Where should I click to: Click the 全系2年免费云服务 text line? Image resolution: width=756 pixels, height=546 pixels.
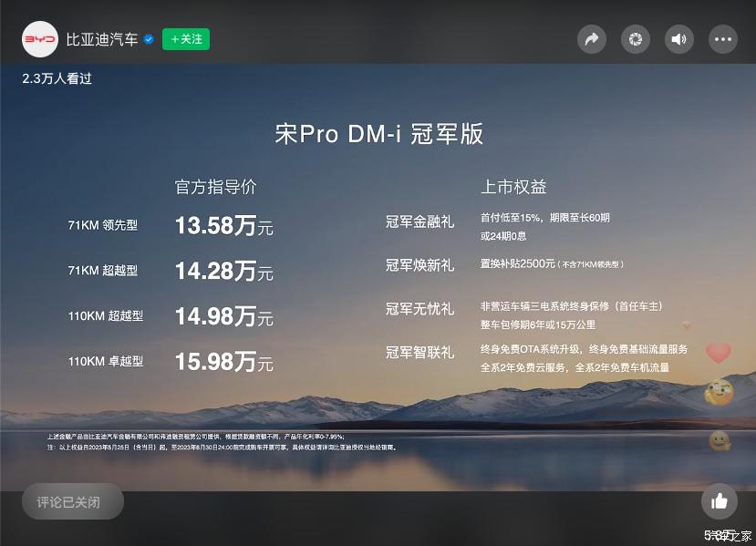[523, 367]
